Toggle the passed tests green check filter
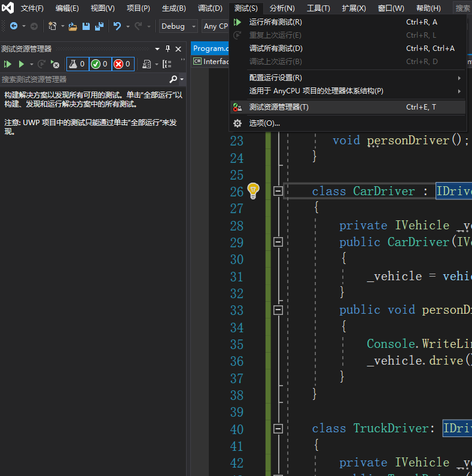This screenshot has width=472, height=476. 101,64
